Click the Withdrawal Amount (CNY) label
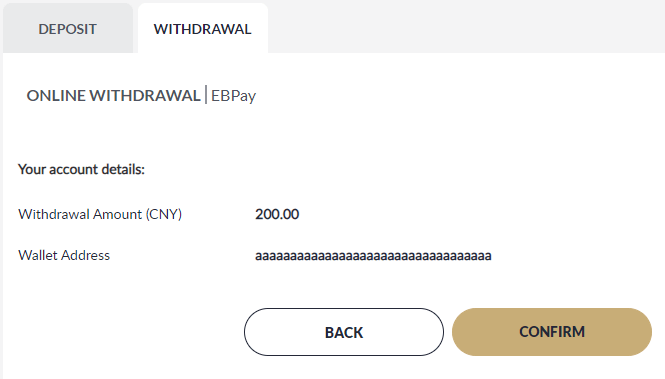Viewport: 665px width, 379px height. [x=100, y=214]
